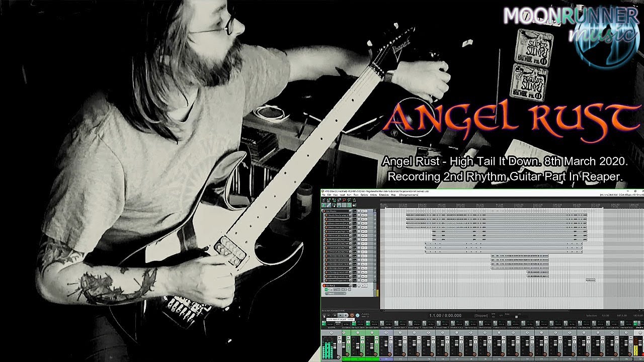Toggle the Snap toolbar button
The height and width of the screenshot is (362, 644).
coord(349,205)
